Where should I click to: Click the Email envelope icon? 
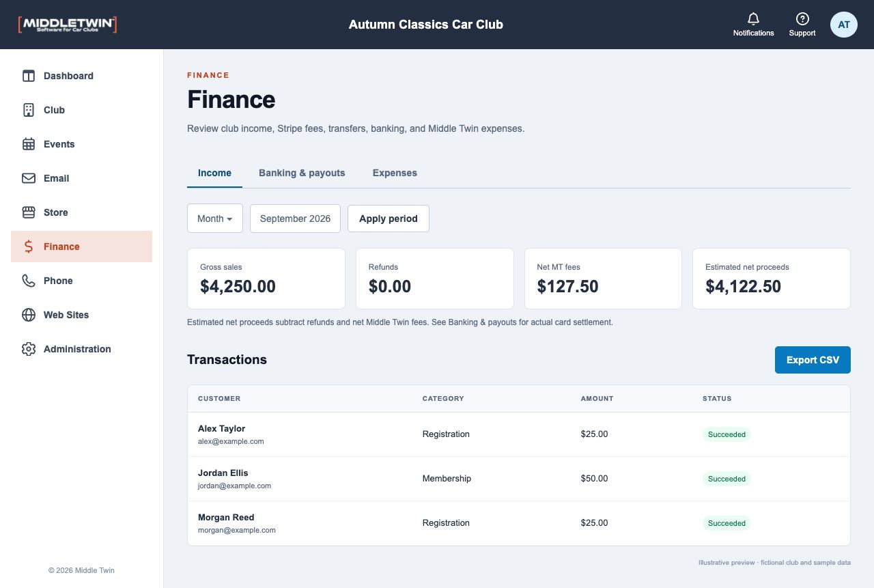pyautogui.click(x=29, y=178)
